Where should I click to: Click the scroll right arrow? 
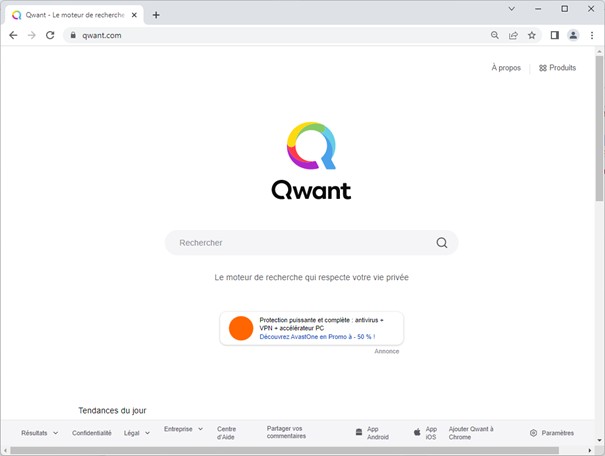(x=590, y=451)
